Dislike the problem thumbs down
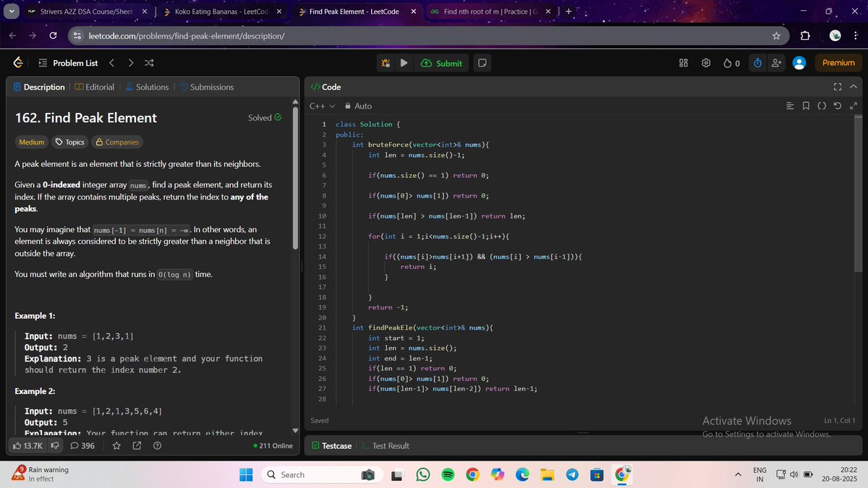Screen dimensions: 868x488 [54, 446]
